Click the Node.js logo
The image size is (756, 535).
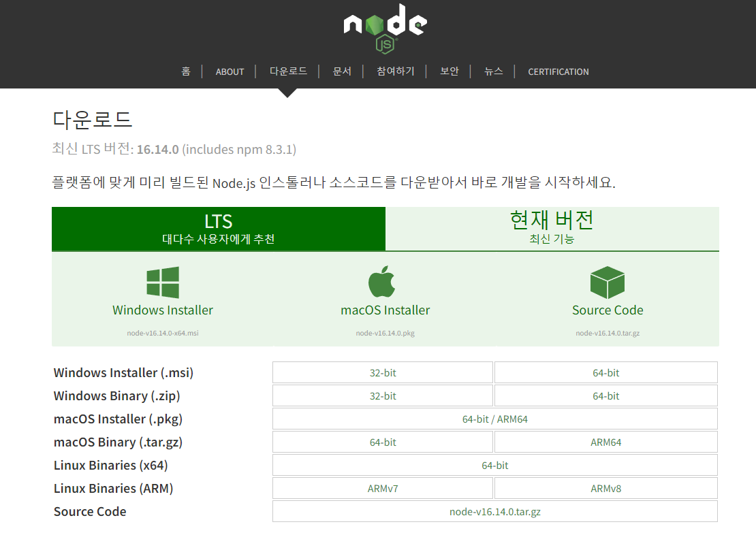(385, 29)
